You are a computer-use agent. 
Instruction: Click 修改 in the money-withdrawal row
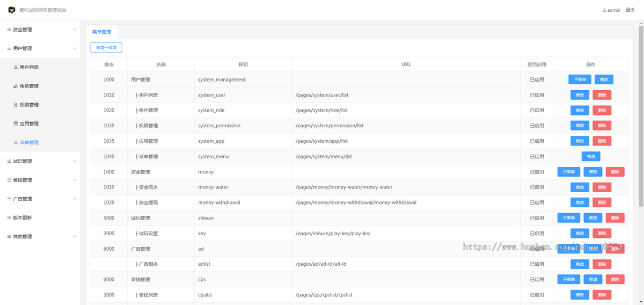tap(580, 202)
